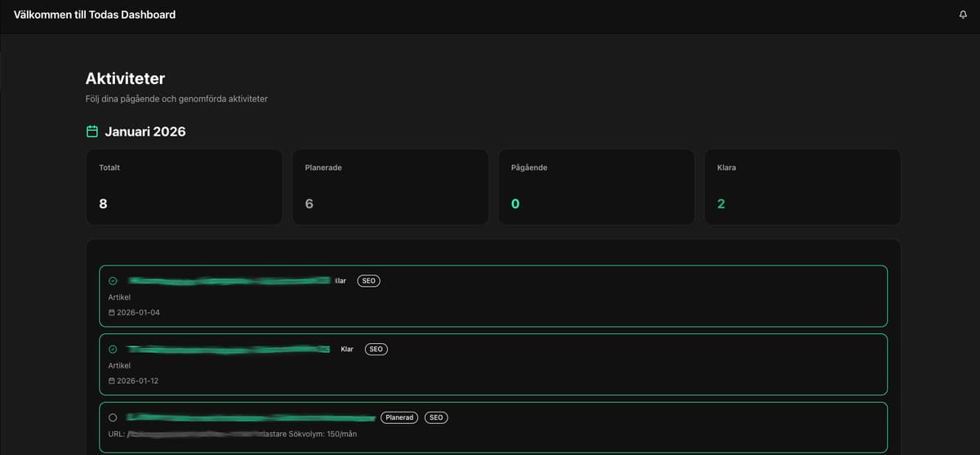Toggle the green check circle on the 2026-01-04 activity
The width and height of the screenshot is (980, 455).
[x=113, y=281]
